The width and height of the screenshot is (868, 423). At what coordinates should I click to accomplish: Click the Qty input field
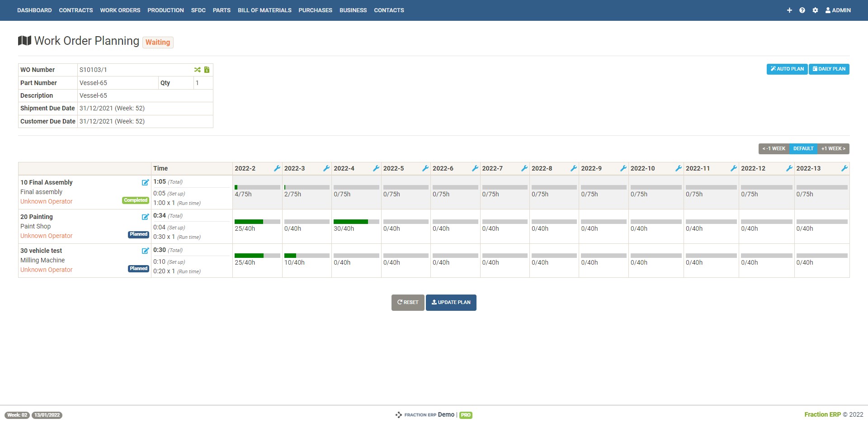click(x=203, y=83)
